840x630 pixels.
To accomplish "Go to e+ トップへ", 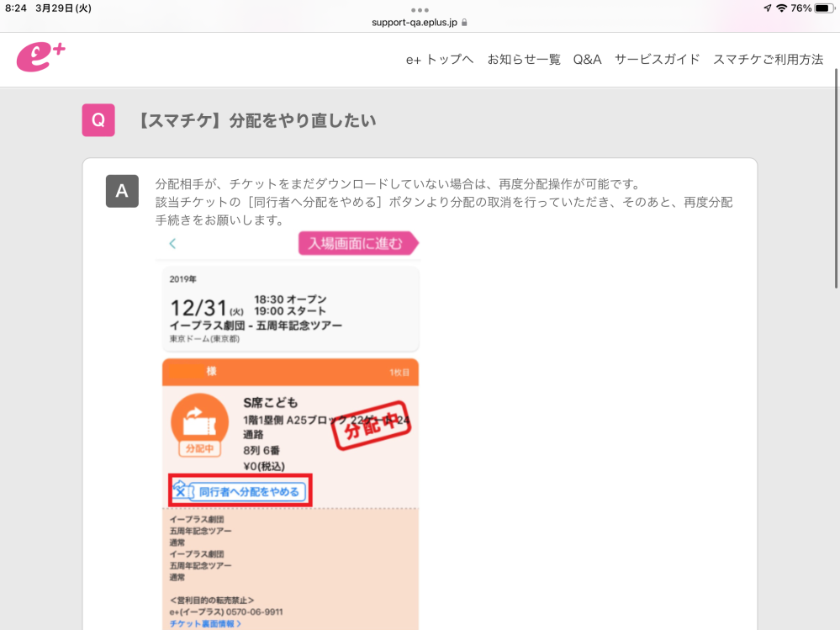I will (x=439, y=60).
